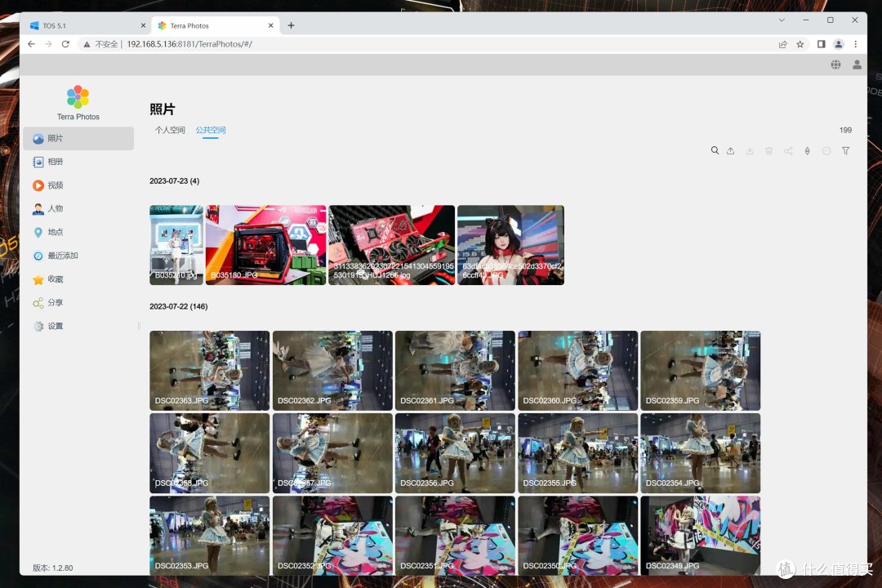Screen dimensions: 882x588
Task: Click the share icon in photos toolbar
Action: click(x=788, y=151)
